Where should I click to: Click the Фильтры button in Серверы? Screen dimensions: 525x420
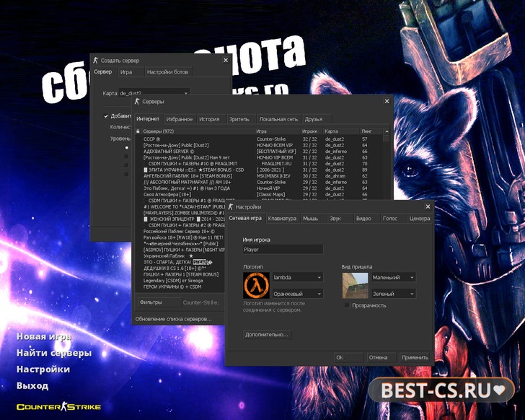click(x=159, y=302)
